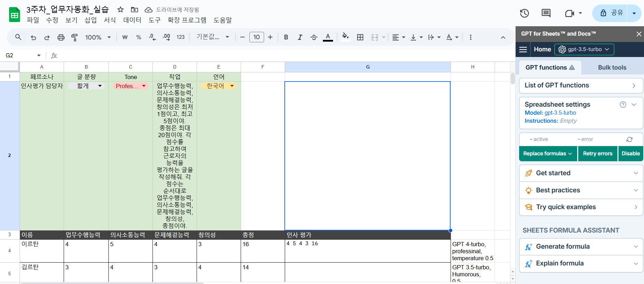Open merge cells options
644x284 pixels.
378,37
